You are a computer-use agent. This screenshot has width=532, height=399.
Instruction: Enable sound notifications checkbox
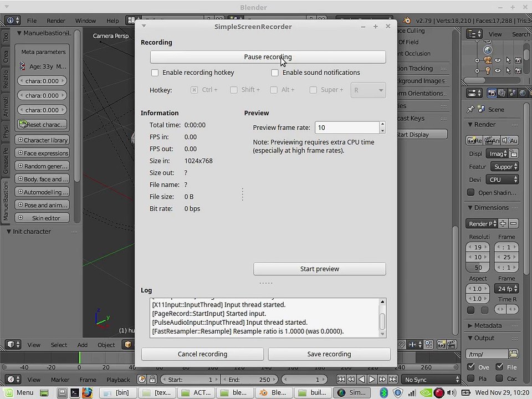click(275, 73)
